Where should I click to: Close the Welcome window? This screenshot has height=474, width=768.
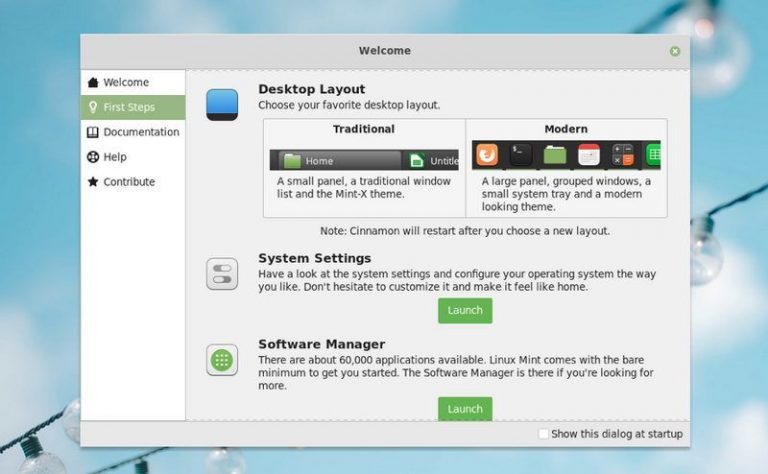tap(675, 51)
